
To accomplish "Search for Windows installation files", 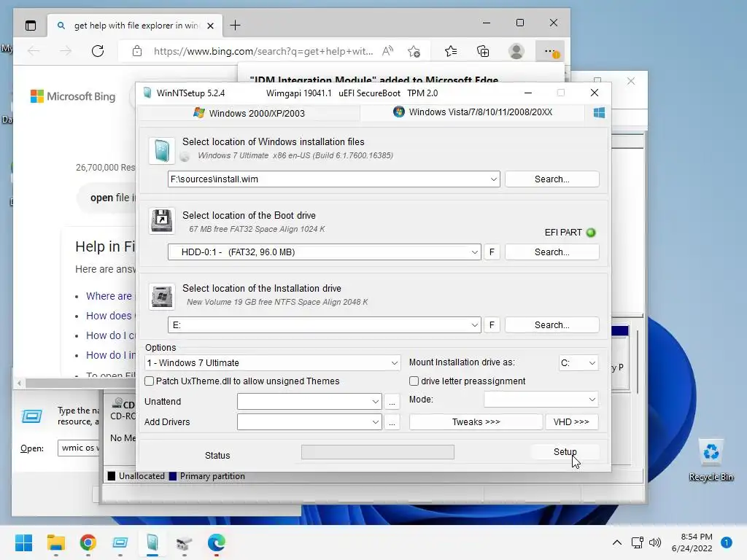I will tap(551, 179).
